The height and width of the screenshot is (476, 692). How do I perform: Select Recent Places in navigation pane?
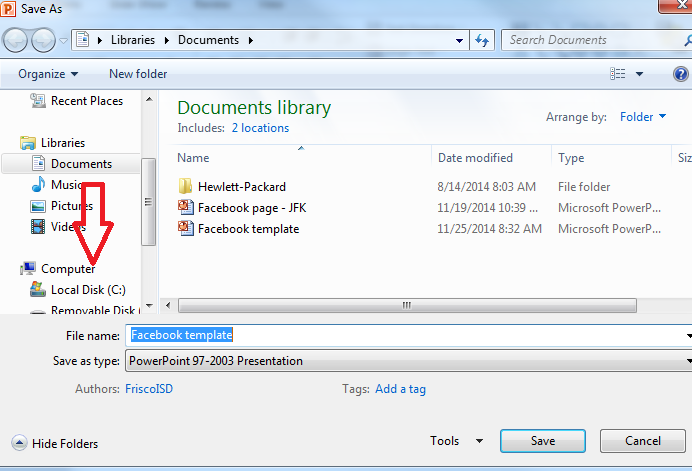87,101
